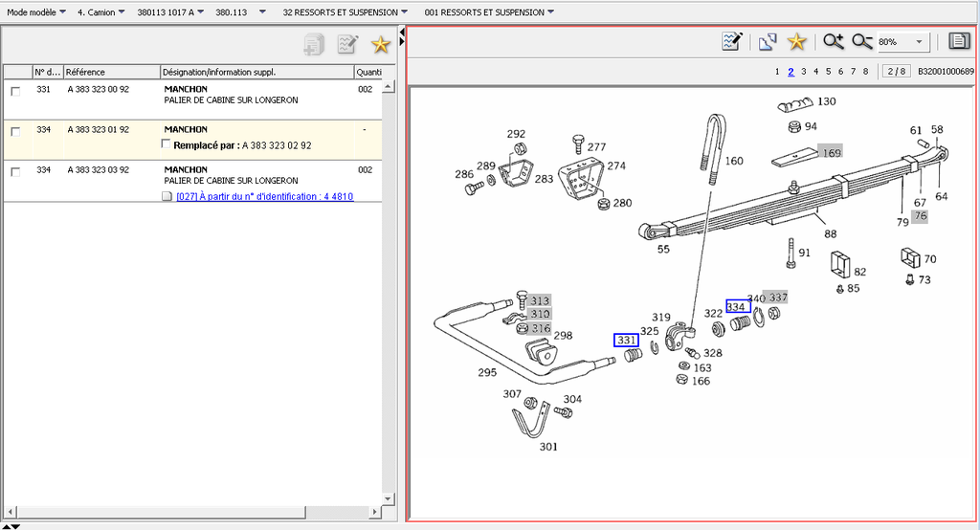The height and width of the screenshot is (530, 980).
Task: Open the 80% zoom level dropdown
Action: [920, 42]
